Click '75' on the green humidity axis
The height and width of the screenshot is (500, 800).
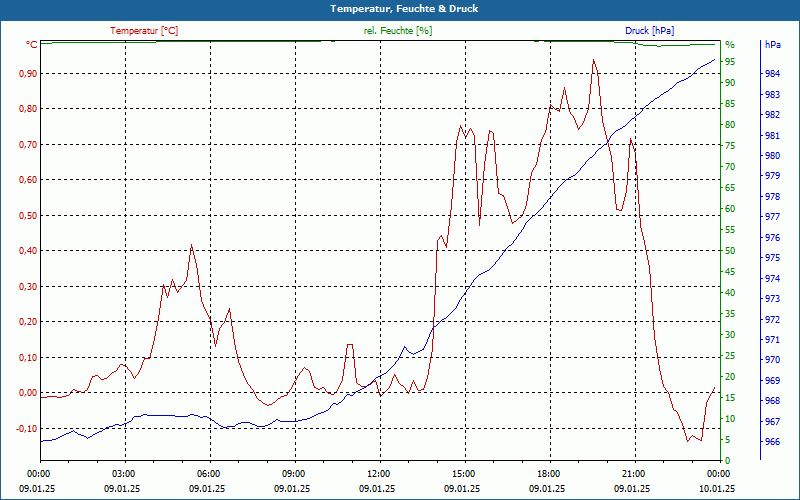point(730,146)
